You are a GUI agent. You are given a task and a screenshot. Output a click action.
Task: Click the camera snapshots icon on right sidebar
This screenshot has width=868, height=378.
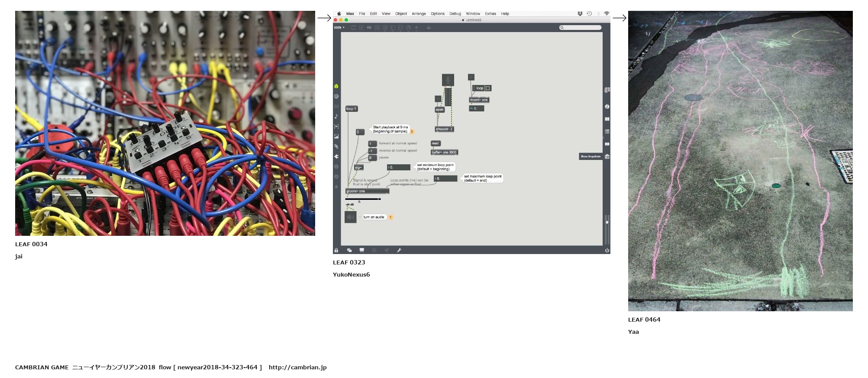coord(607,156)
